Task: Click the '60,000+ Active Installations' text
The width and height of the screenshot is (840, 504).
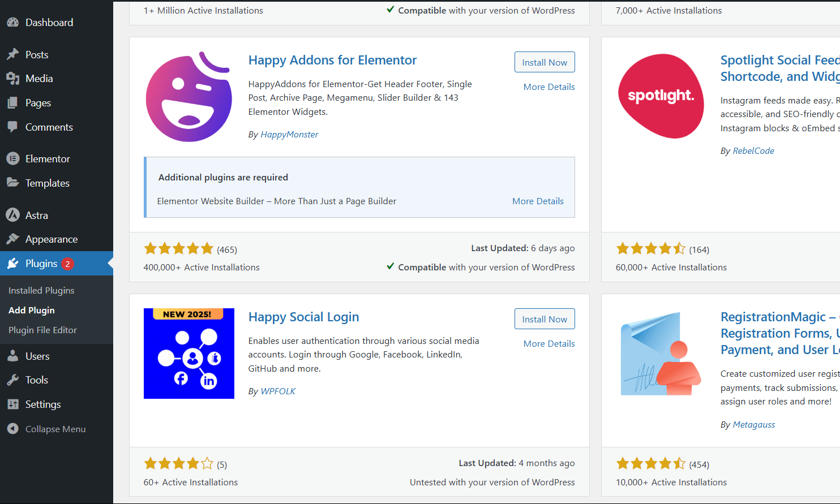Action: pyautogui.click(x=671, y=267)
